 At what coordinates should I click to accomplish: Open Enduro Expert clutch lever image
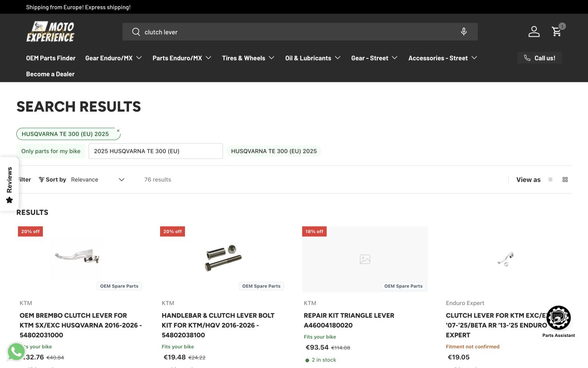click(506, 259)
